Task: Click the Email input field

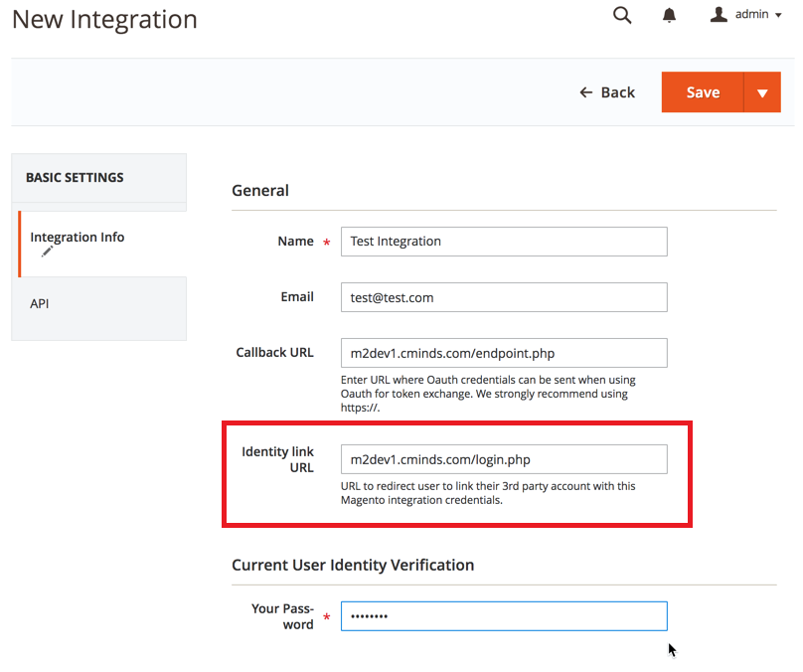Action: [503, 297]
